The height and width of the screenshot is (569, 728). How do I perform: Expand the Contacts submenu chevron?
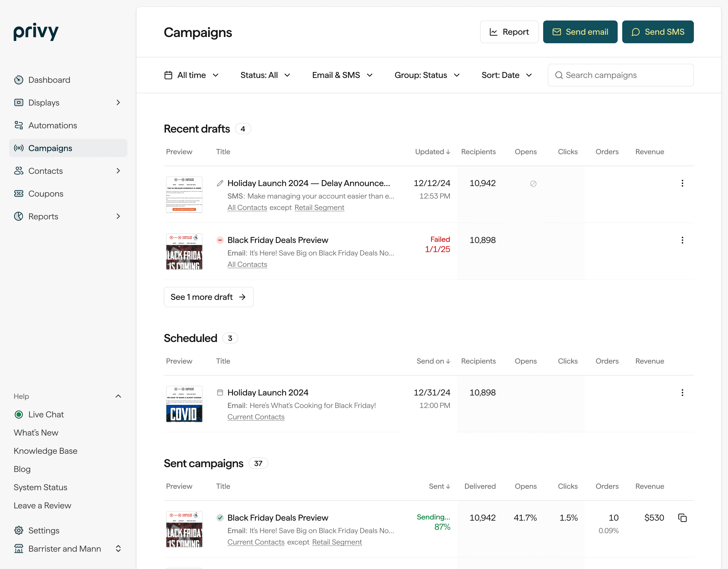(x=118, y=171)
